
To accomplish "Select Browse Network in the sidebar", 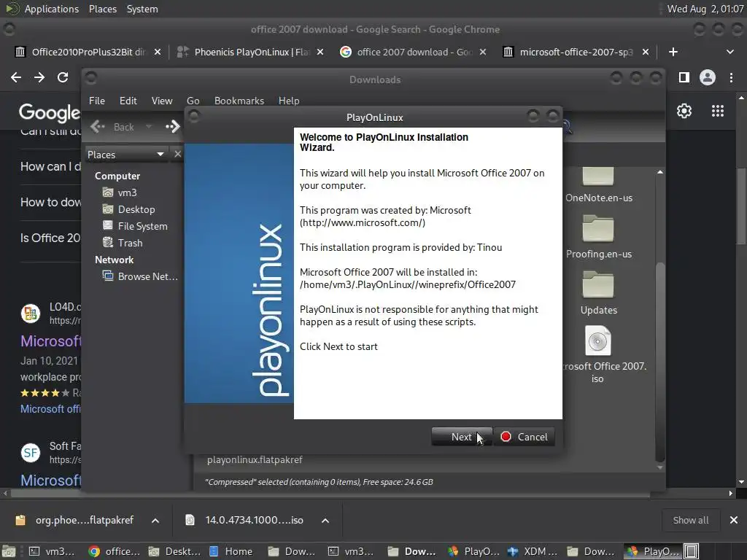I will pos(140,276).
